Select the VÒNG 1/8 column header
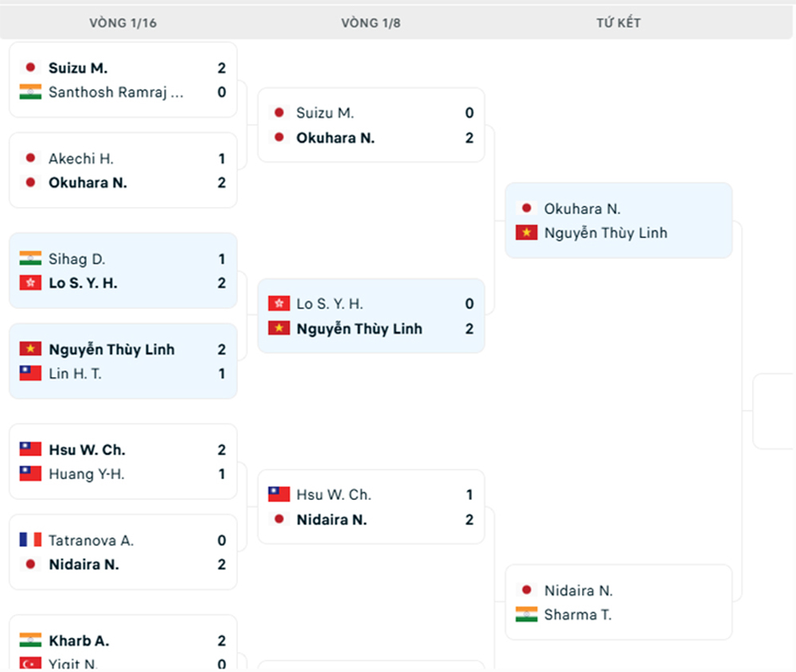 coord(371,23)
